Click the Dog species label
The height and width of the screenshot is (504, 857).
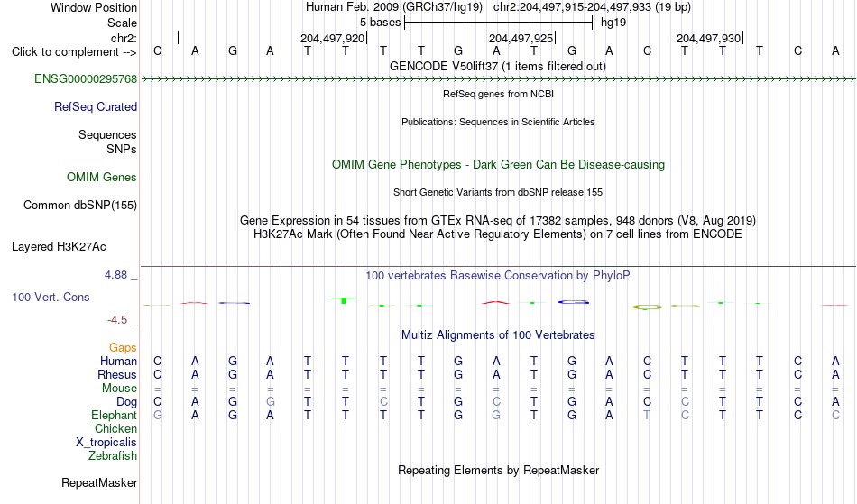point(127,402)
